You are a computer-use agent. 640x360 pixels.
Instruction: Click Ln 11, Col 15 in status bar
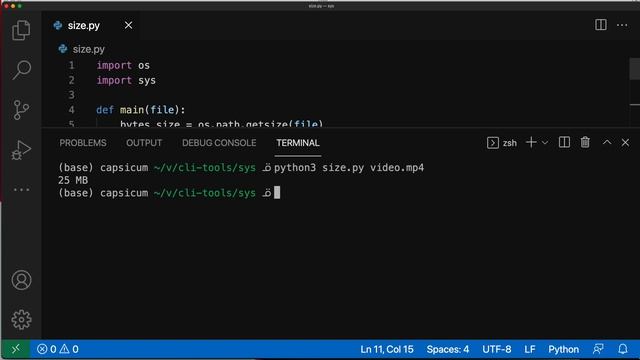387,349
